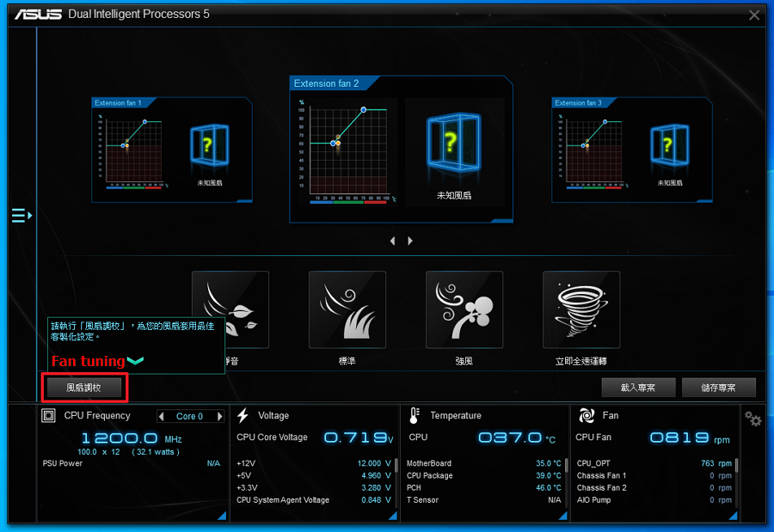Click the Temperature thermometer icon
Screen dimensions: 774x532
pos(414,416)
